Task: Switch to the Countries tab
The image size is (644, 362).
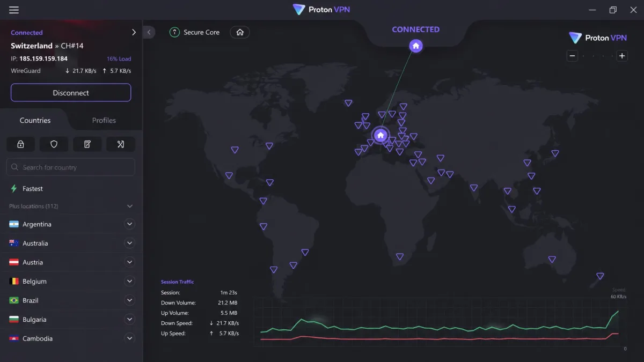Action: coord(35,120)
